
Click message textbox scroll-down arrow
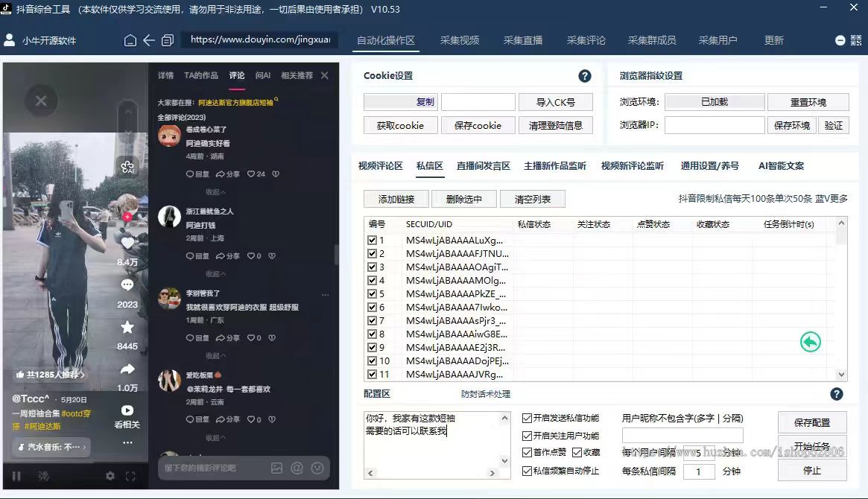tap(504, 460)
